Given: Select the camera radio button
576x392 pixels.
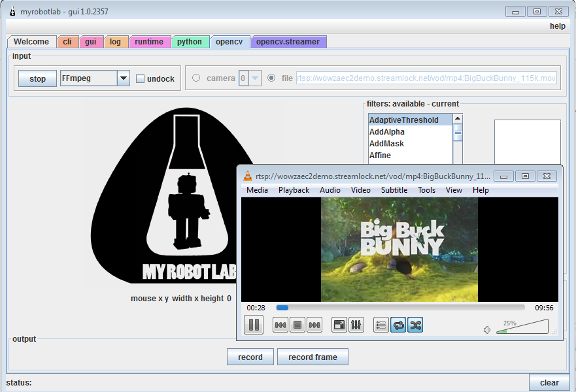Looking at the screenshot, I should 196,78.
